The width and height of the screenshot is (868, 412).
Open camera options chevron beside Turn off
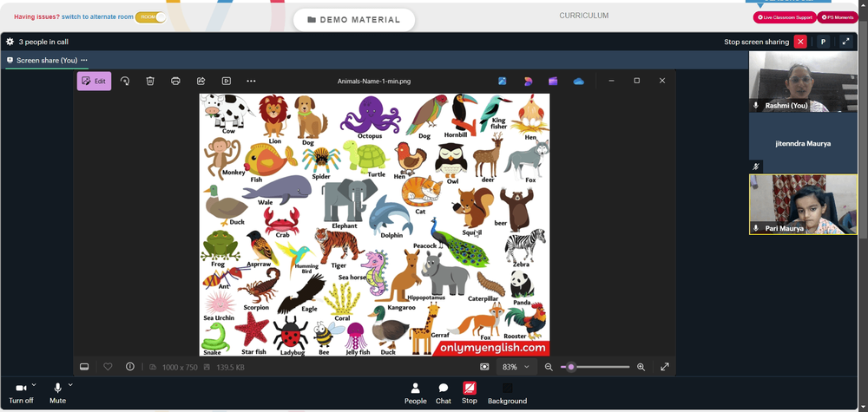point(34,385)
